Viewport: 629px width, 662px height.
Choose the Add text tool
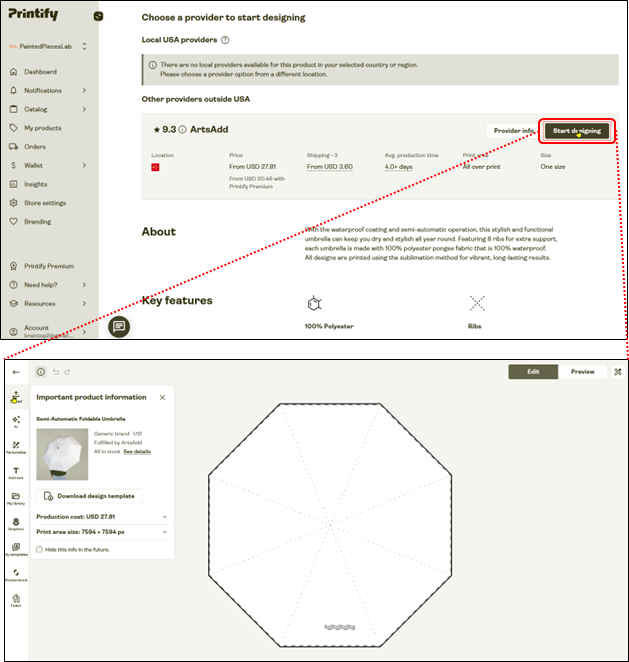click(x=16, y=473)
